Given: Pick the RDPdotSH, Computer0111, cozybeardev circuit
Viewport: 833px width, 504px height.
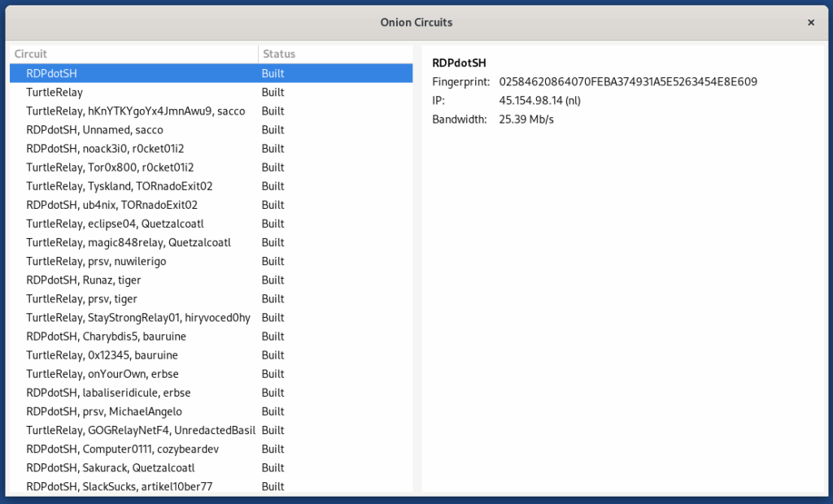Looking at the screenshot, I should (123, 449).
